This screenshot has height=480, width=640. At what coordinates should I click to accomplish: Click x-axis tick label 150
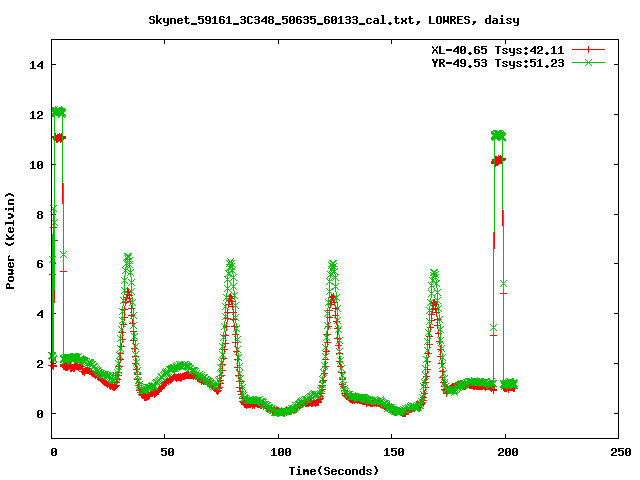[393, 452]
